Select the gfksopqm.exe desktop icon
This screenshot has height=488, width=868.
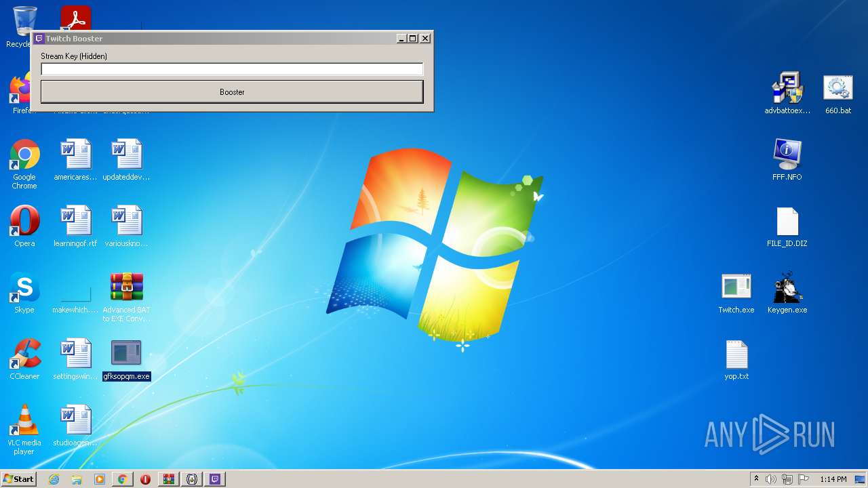[x=126, y=360]
